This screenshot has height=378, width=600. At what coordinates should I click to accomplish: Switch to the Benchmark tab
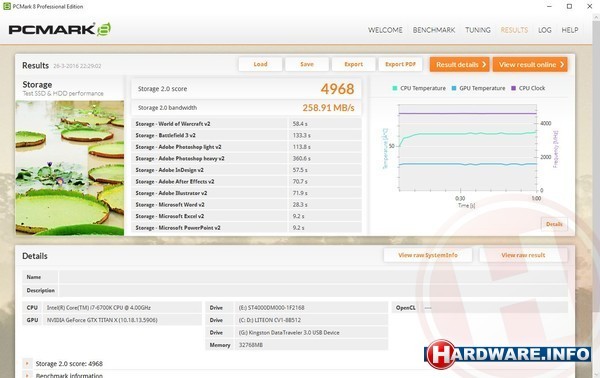[x=434, y=30]
